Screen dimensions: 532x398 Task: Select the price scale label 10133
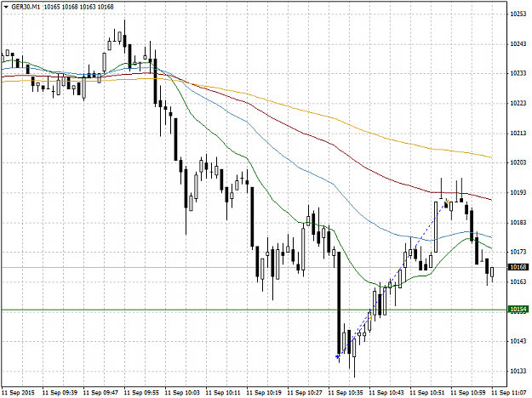click(x=518, y=372)
